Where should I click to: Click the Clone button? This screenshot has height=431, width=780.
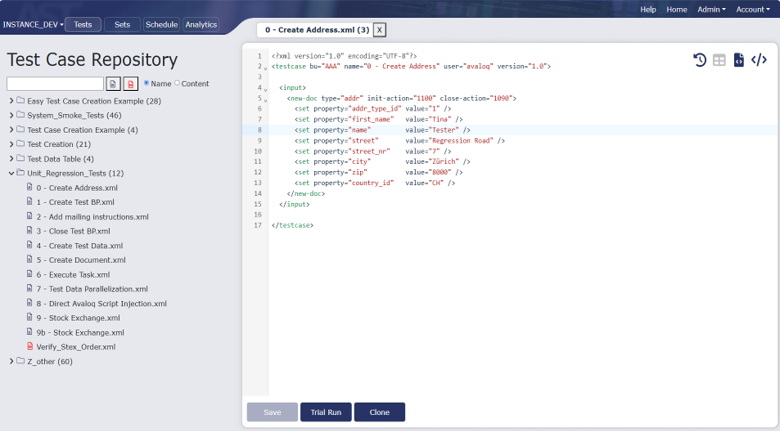pyautogui.click(x=380, y=412)
